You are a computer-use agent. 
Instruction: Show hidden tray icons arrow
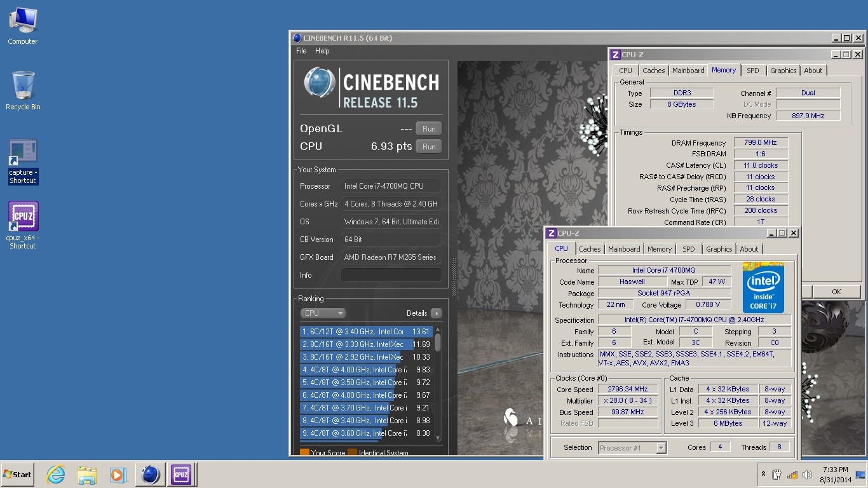click(763, 475)
